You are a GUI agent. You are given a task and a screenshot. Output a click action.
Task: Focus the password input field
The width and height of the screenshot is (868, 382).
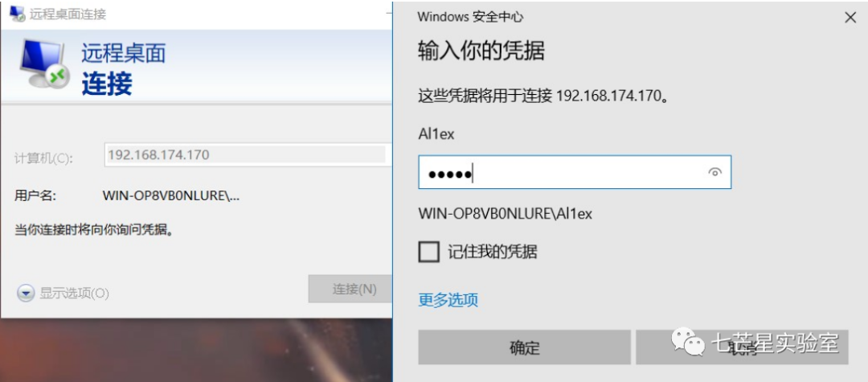575,172
